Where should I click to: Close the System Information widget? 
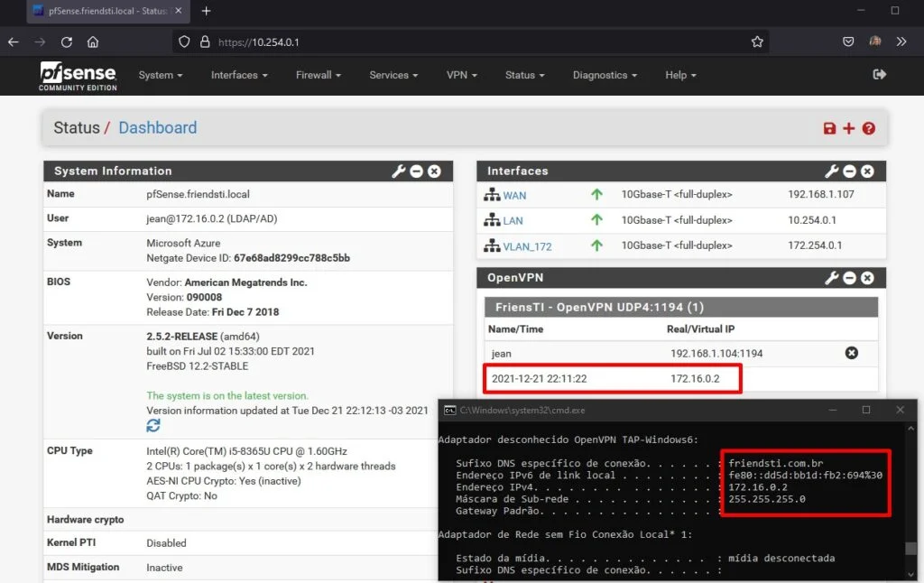pyautogui.click(x=434, y=171)
